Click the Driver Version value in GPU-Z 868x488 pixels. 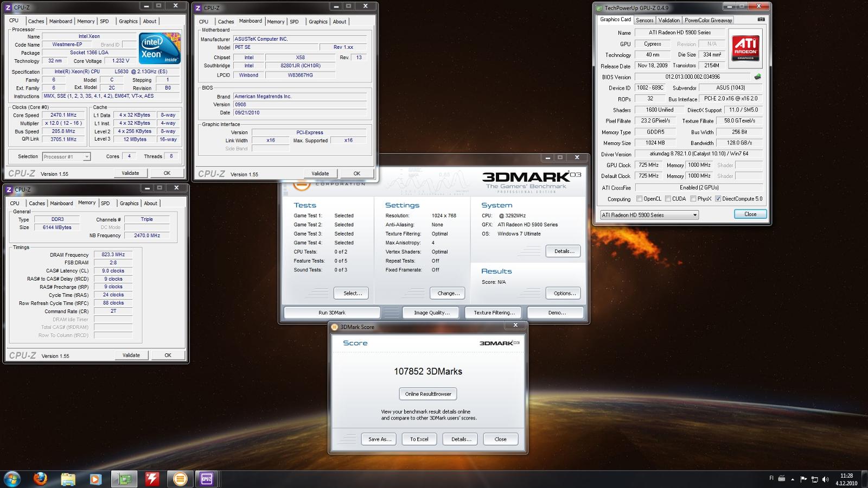(x=698, y=154)
